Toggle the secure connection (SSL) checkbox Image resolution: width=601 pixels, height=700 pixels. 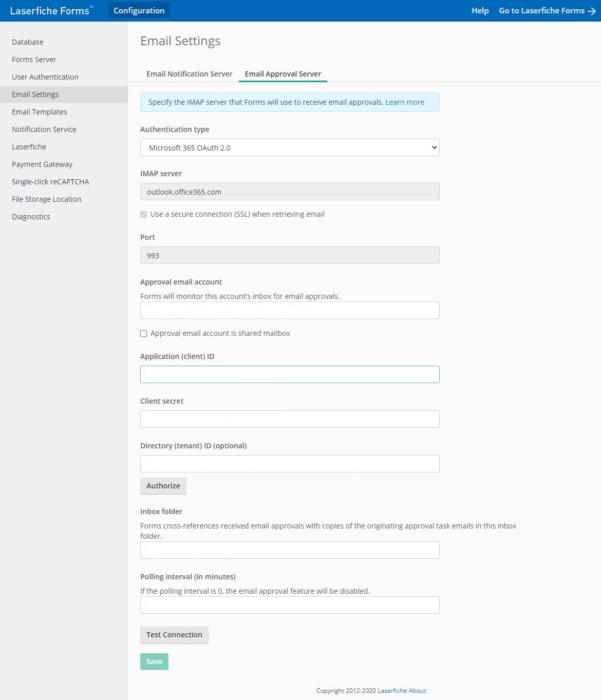(x=143, y=214)
